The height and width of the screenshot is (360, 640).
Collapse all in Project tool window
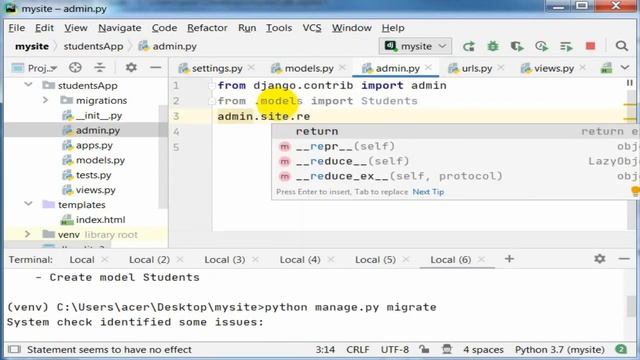[x=100, y=68]
